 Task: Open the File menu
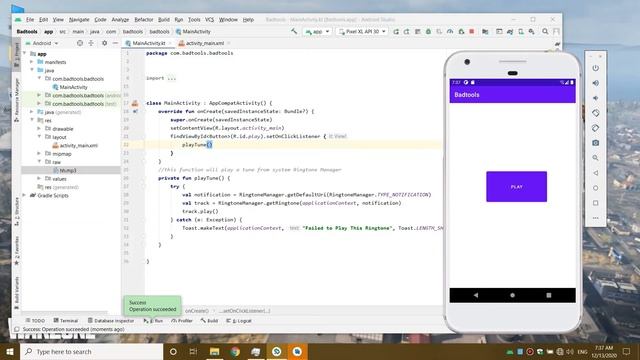coord(30,20)
